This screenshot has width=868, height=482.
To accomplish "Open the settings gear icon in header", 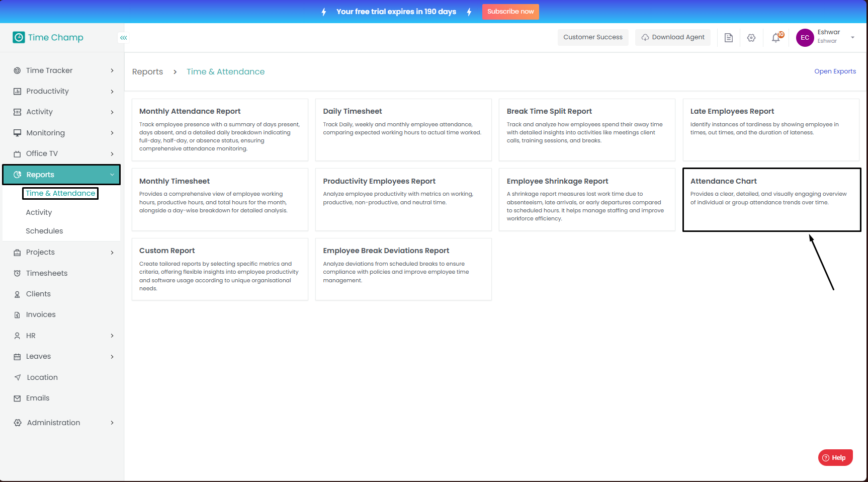I will [751, 38].
